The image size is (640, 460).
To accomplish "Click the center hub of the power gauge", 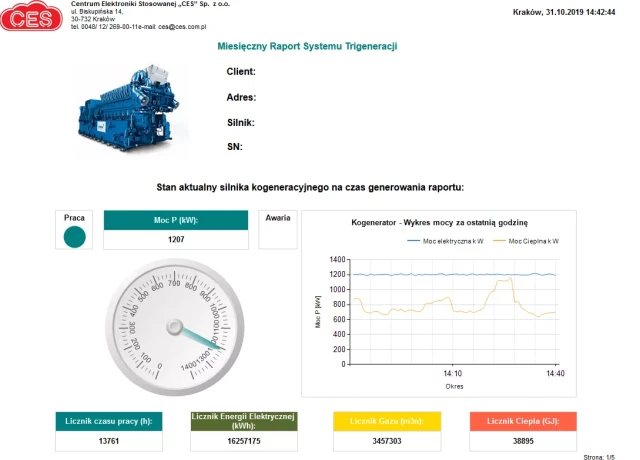I will tap(176, 326).
